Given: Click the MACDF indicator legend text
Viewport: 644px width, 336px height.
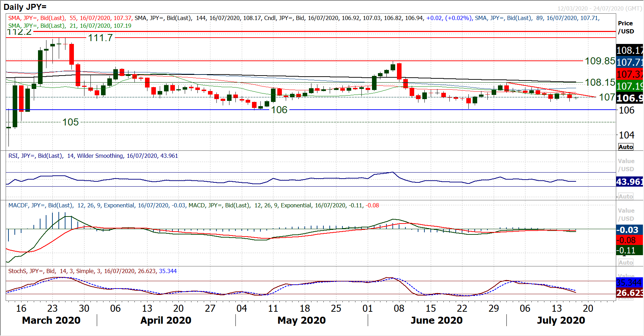Looking at the screenshot, I should pos(97,205).
